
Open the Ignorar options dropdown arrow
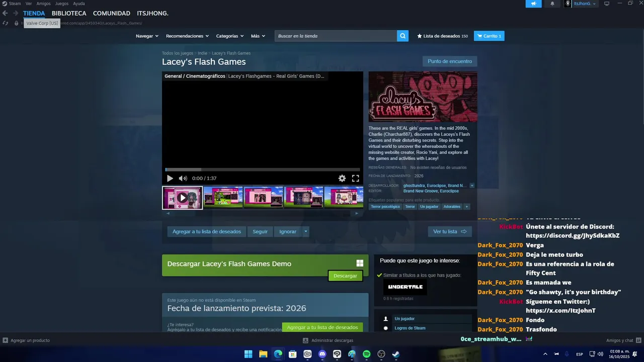click(305, 232)
